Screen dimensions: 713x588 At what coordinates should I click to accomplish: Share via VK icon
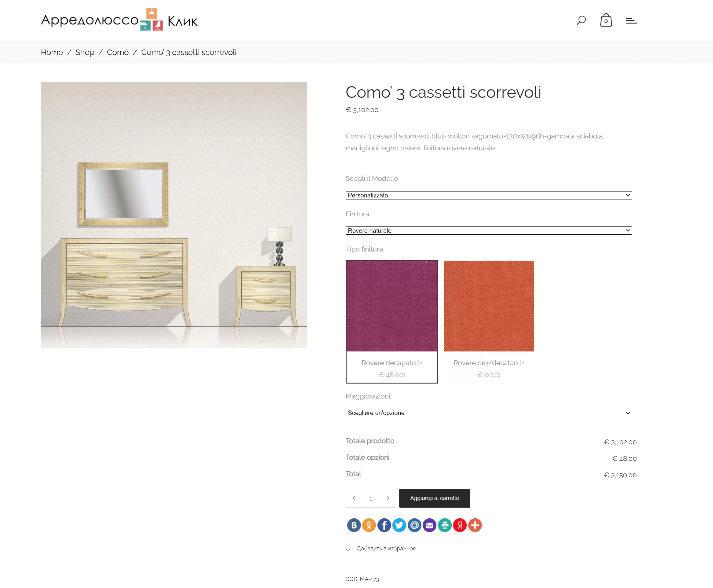(x=354, y=525)
